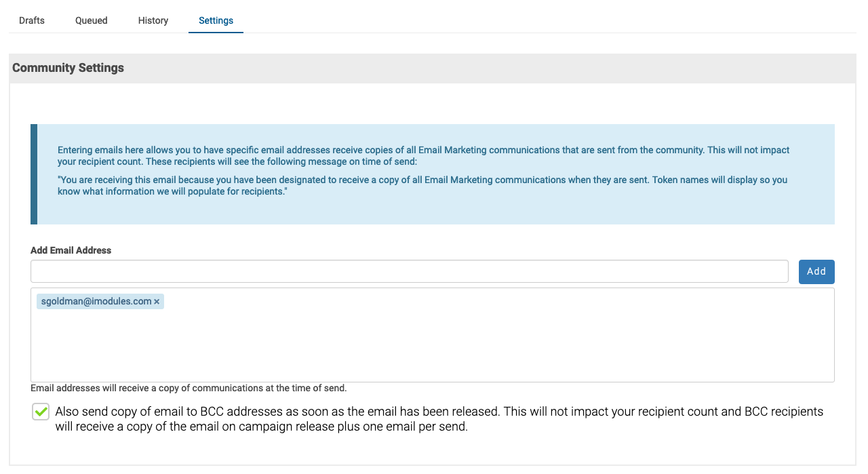Open the Drafts tab
The image size is (868, 474).
[x=32, y=20]
